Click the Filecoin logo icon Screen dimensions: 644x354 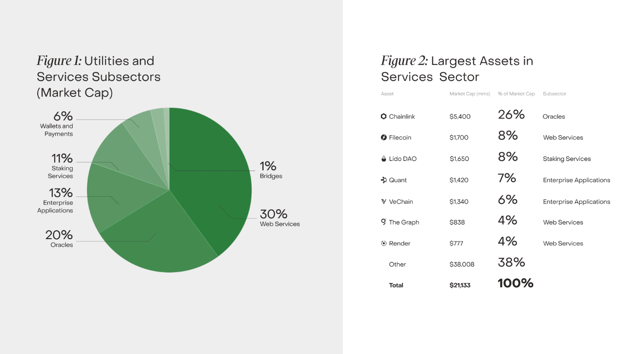384,137
